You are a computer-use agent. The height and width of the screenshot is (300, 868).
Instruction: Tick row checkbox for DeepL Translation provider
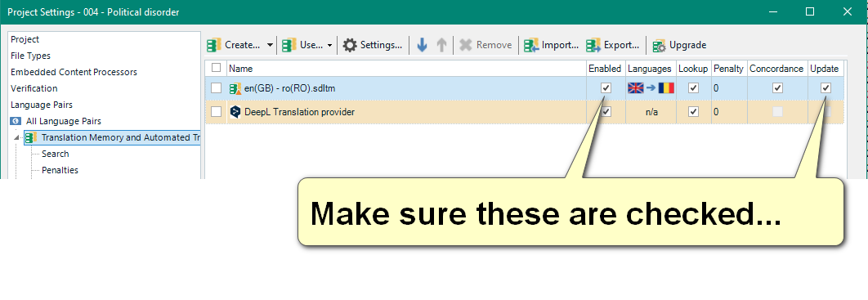(217, 112)
